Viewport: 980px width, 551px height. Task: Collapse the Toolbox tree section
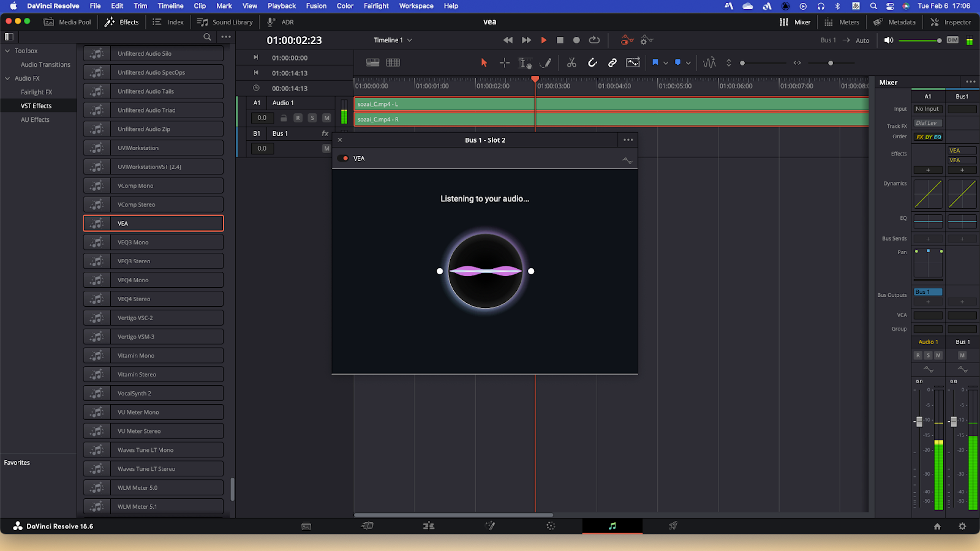tap(7, 51)
